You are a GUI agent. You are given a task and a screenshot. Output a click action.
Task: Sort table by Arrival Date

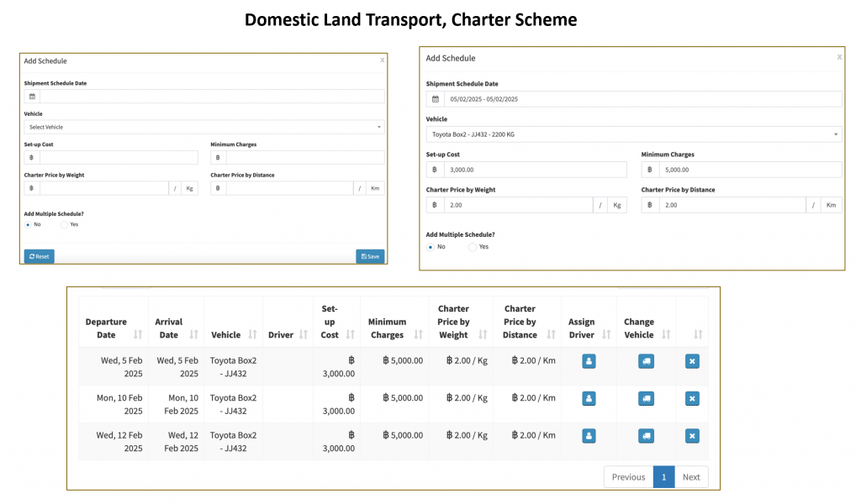194,334
